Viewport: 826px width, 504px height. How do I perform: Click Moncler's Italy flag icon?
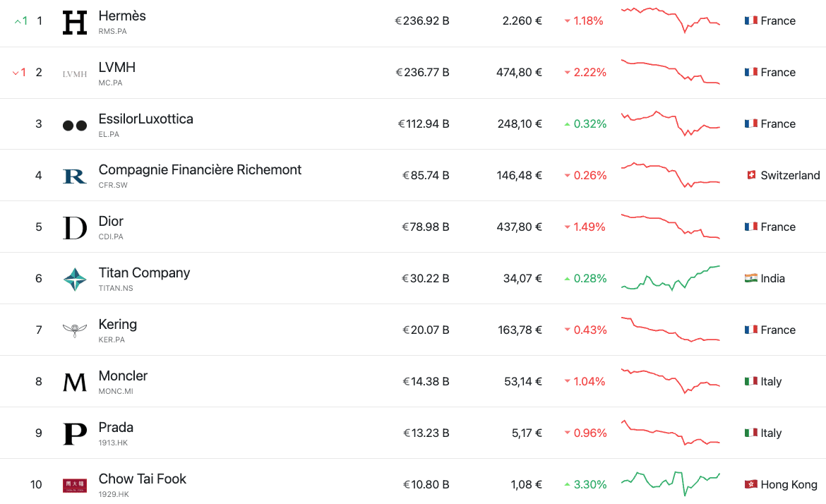point(751,381)
